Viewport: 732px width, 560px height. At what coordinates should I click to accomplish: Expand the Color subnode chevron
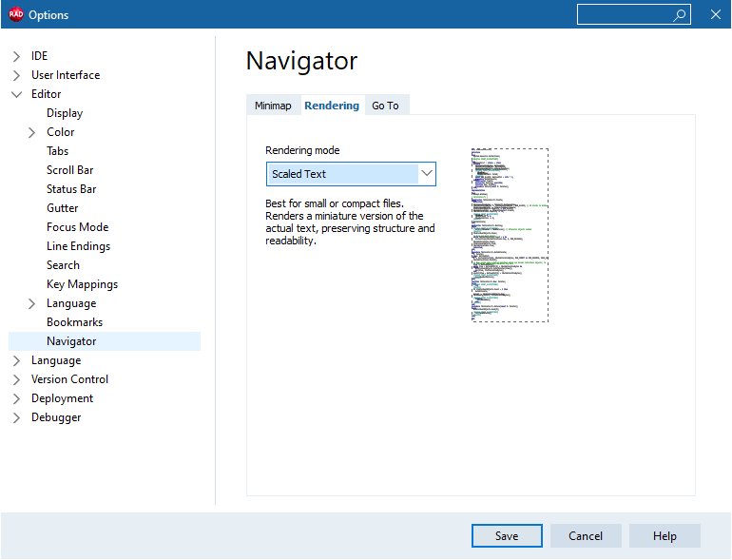[x=31, y=133]
